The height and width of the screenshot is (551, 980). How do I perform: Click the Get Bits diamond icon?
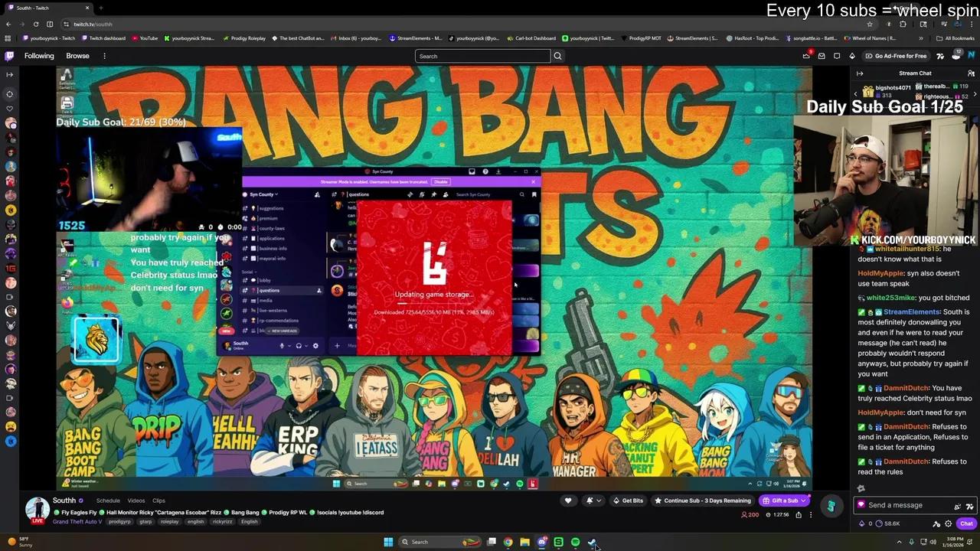616,500
